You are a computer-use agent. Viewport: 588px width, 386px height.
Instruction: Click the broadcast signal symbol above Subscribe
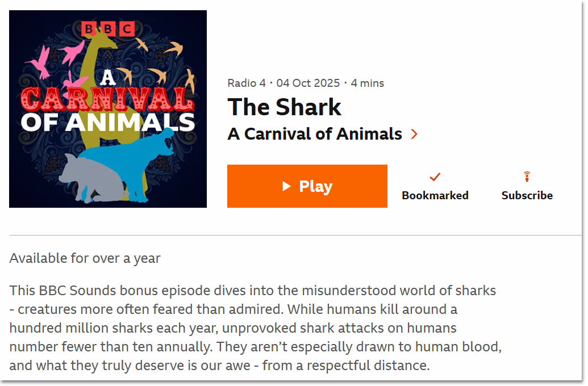(527, 177)
